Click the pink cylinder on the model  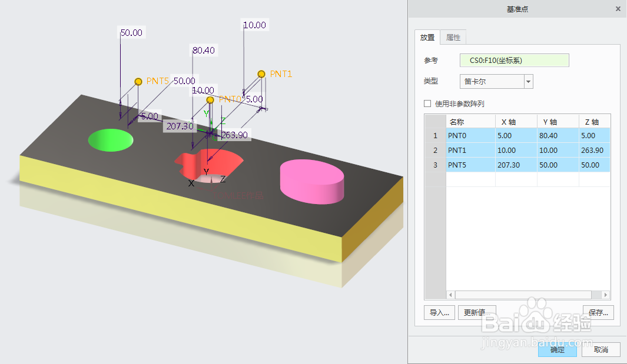312,182
